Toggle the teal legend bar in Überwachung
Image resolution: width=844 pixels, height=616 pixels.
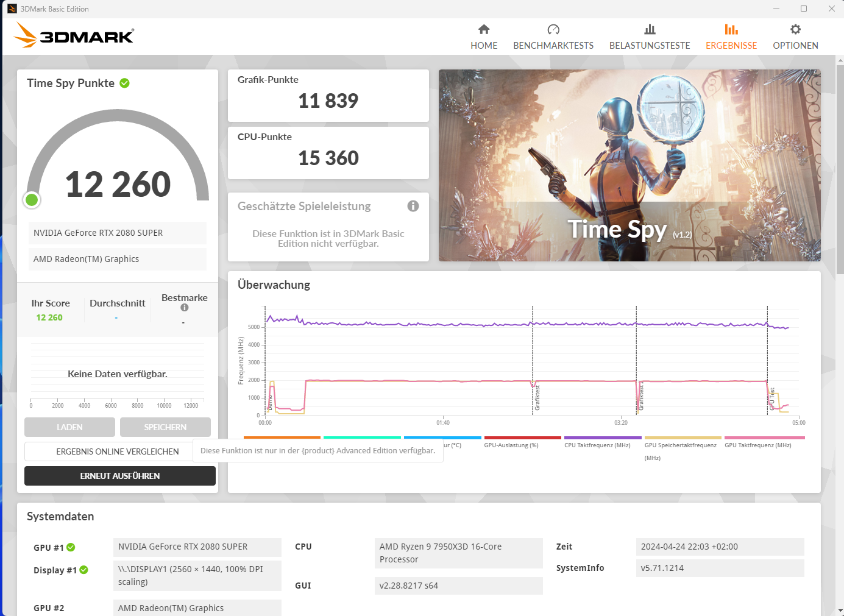362,437
